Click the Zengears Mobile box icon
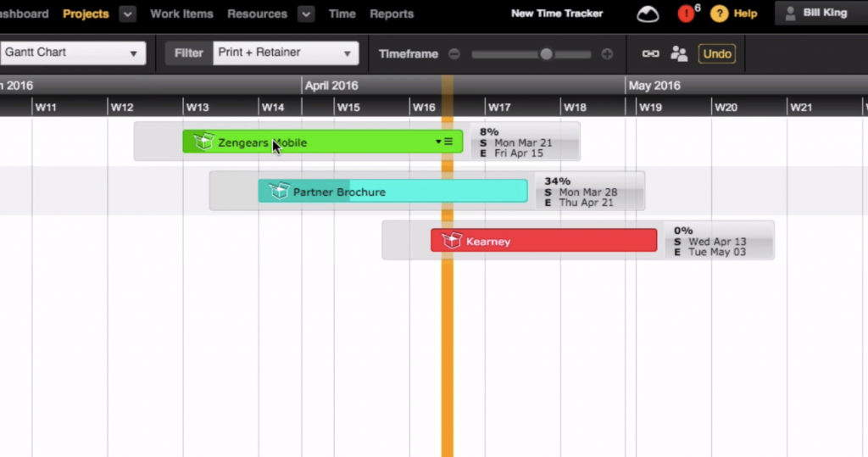Screen dimensions: 868x457 203,142
